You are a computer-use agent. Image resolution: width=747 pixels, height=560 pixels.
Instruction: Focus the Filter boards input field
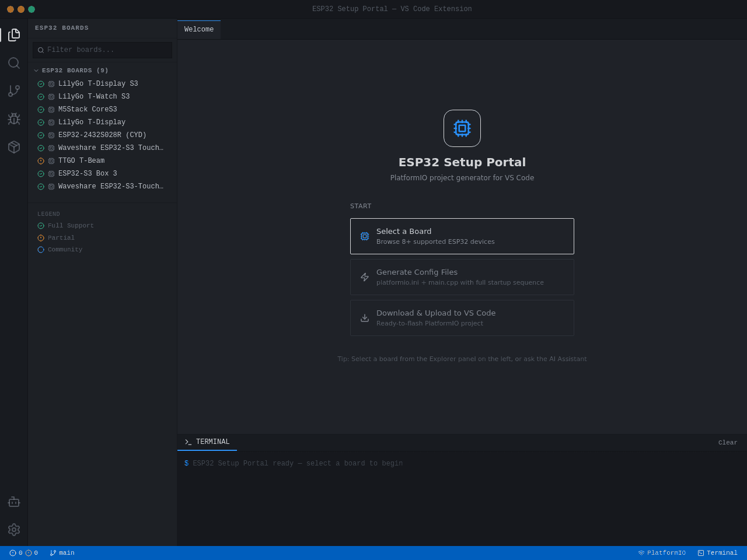pos(103,50)
